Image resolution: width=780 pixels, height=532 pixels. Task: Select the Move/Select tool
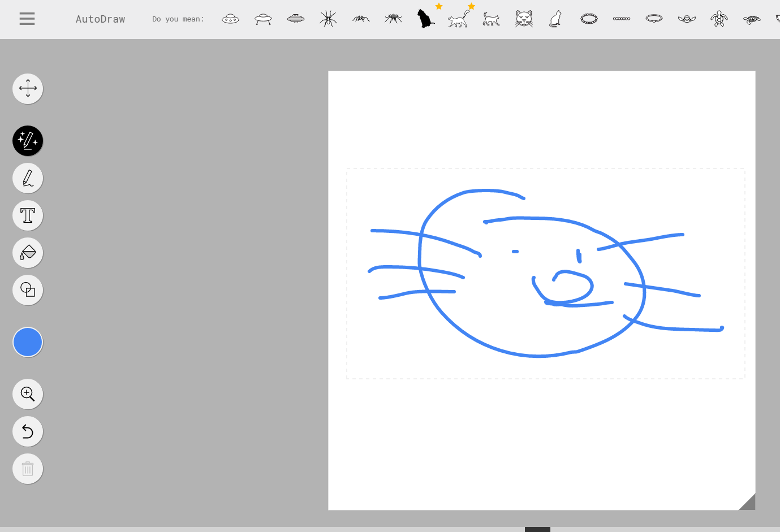pos(28,89)
